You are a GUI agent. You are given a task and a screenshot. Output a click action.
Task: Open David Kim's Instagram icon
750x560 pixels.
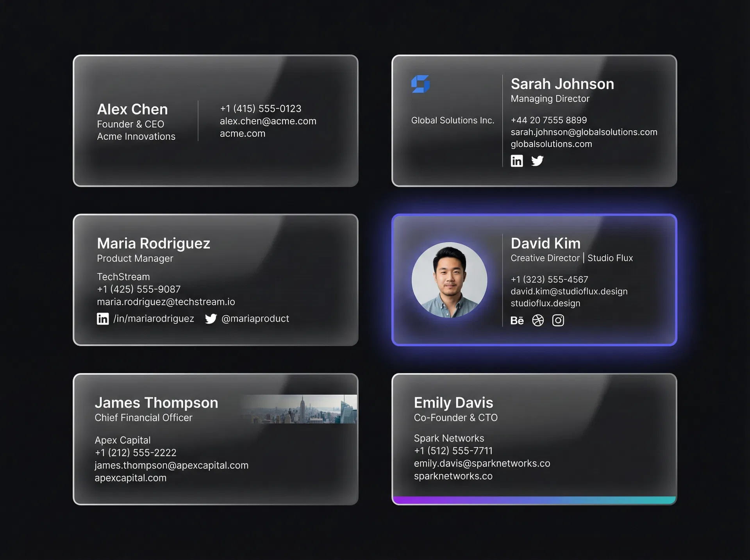558,321
